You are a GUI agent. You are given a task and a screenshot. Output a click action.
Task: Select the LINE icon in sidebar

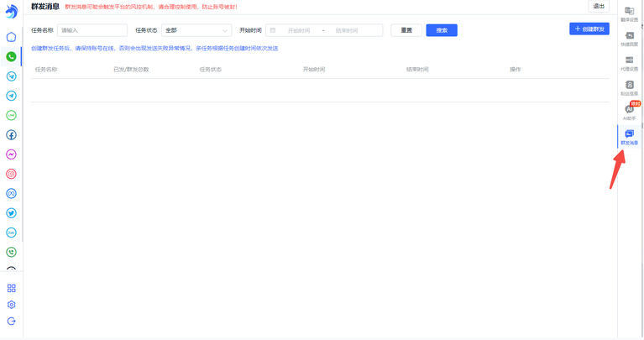click(12, 115)
